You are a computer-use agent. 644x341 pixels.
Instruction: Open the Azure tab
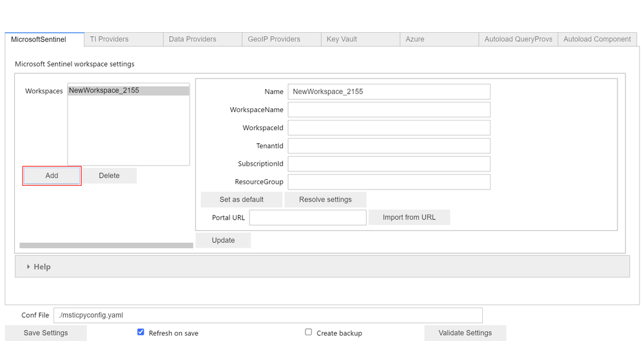pos(439,39)
